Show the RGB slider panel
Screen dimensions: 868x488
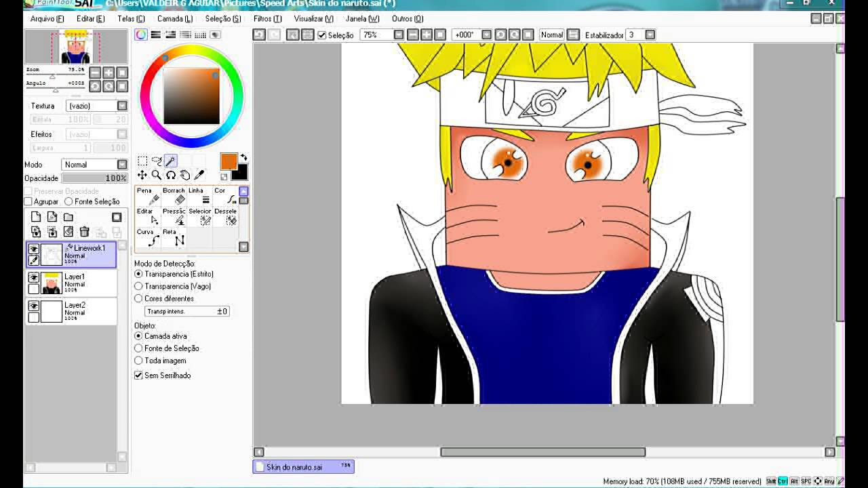click(155, 35)
